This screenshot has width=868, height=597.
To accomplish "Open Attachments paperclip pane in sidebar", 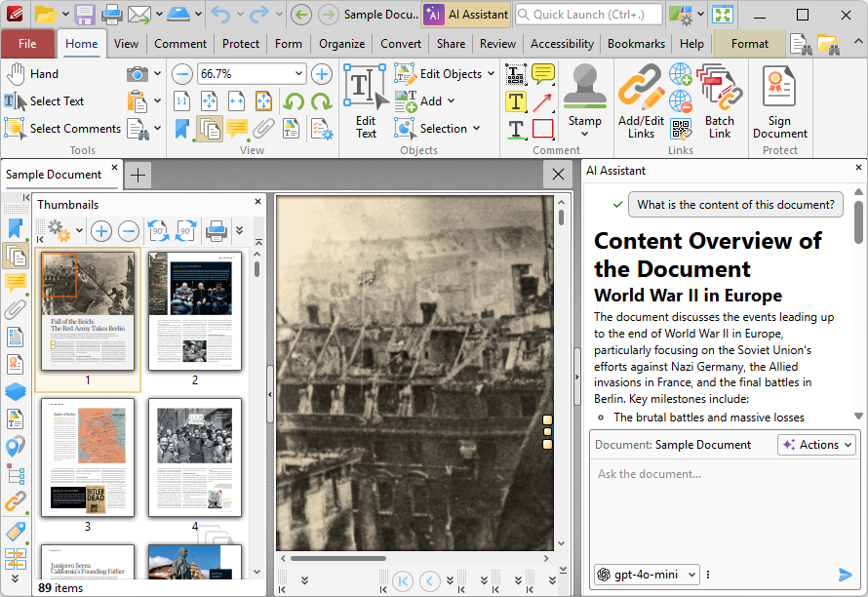I will (x=16, y=309).
